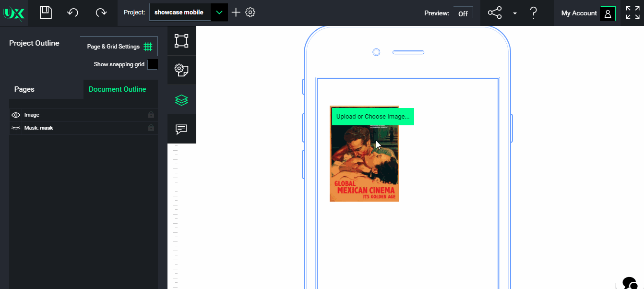This screenshot has height=289, width=644.
Task: Click the account avatar icon
Action: tap(608, 13)
